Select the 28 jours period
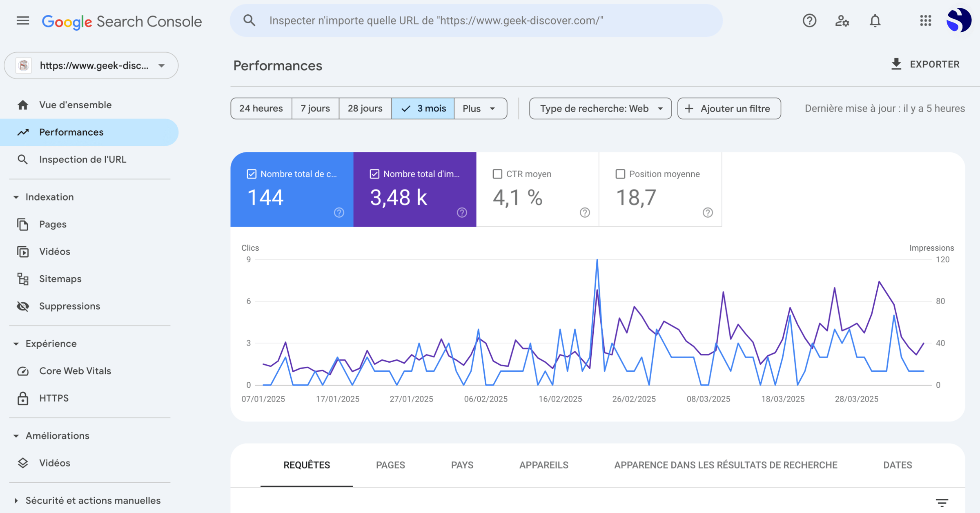 365,108
